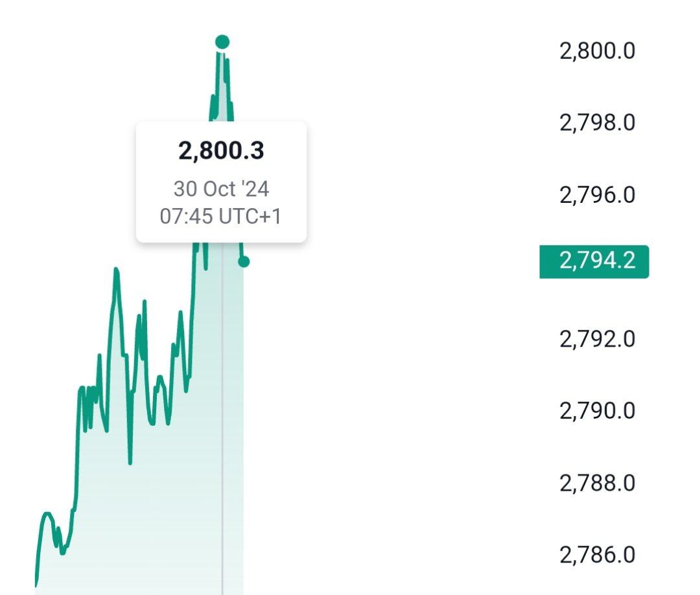Click the 2,800.0 price axis label
The image size is (700, 595).
click(x=597, y=51)
